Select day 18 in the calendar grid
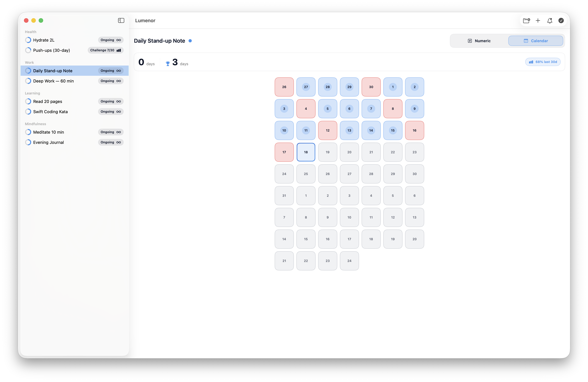 point(306,152)
